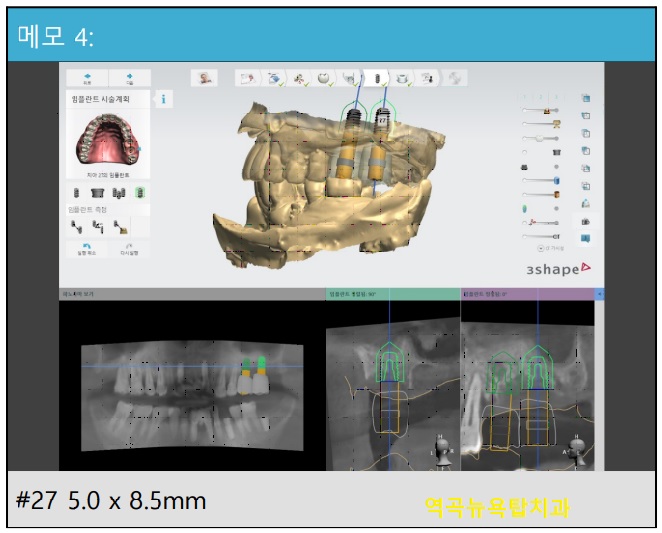Viewport: 662px width, 533px height.
Task: Choose the abutment/sleeve tool icon
Action: click(97, 193)
